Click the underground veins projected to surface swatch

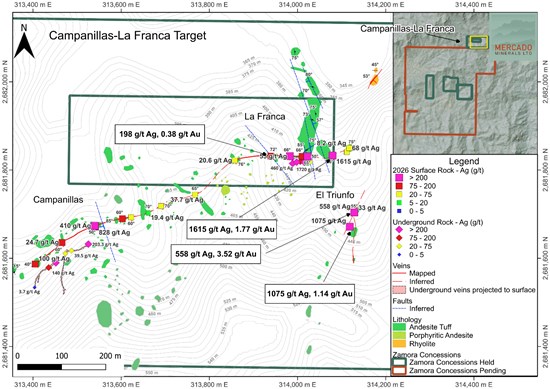(399, 290)
